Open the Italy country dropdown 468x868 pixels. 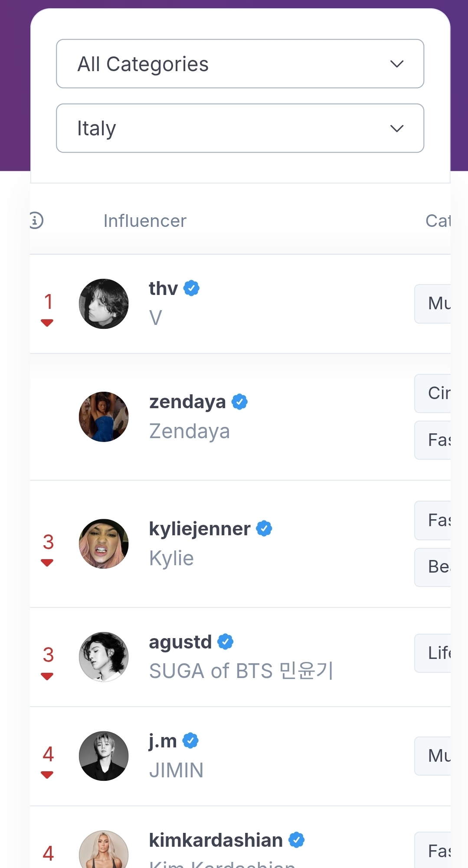[x=240, y=128]
